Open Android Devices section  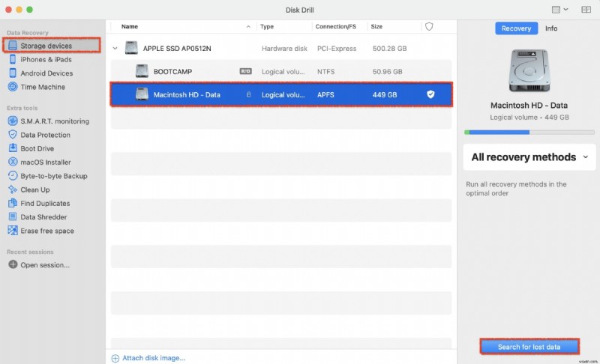click(46, 73)
